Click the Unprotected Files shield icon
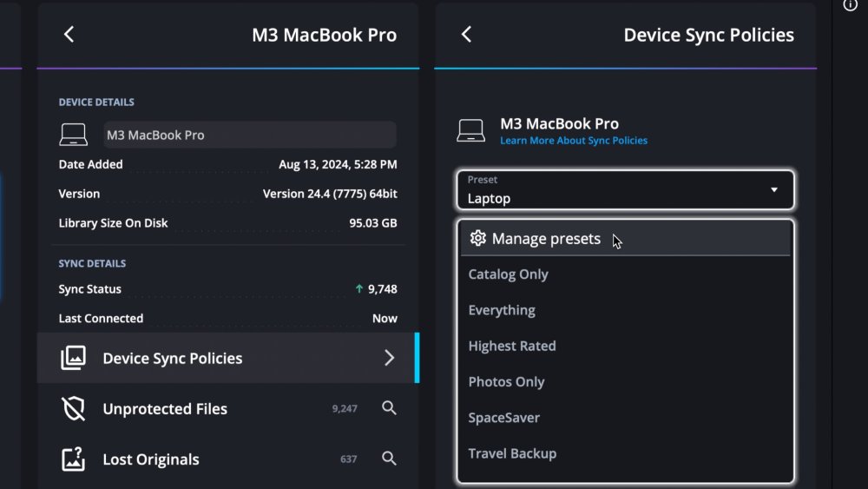 click(x=74, y=408)
